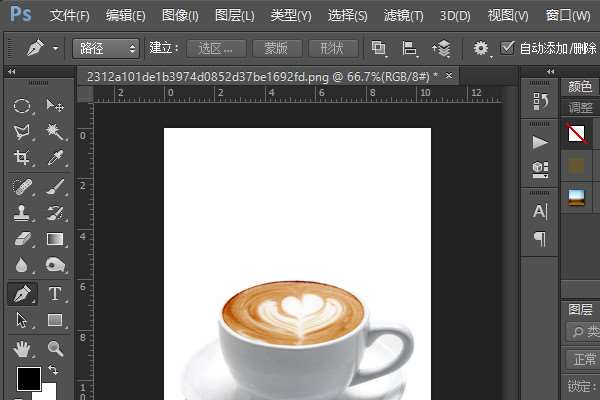Screen dimensions: 600x400
Task: Select the Clone Stamp tool
Action: point(21,213)
